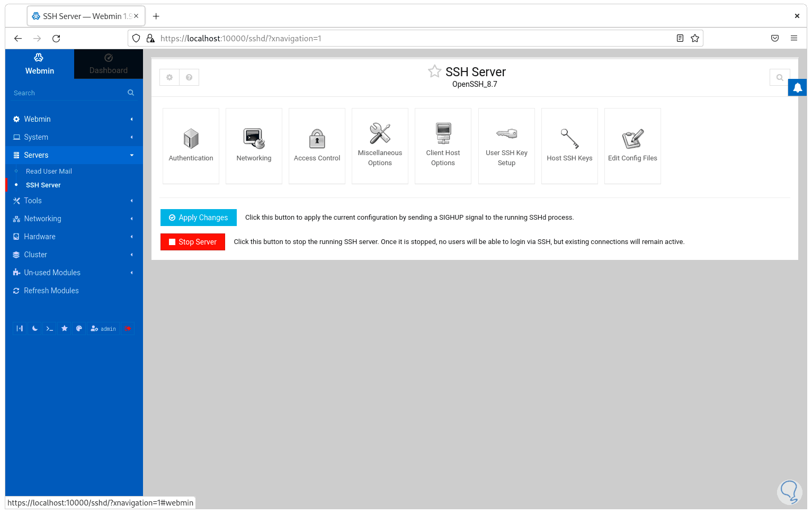The width and height of the screenshot is (812, 514).
Task: Open the Authentication settings card
Action: (191, 146)
